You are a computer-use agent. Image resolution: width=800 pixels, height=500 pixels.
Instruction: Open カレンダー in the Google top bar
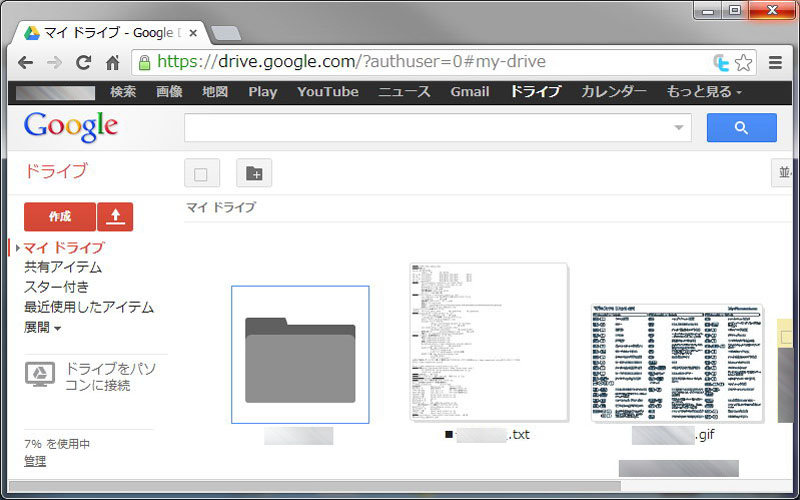click(x=614, y=92)
